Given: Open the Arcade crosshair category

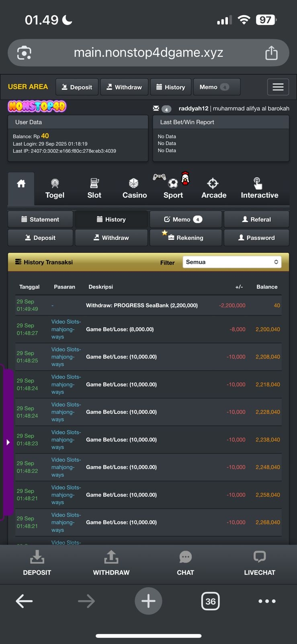Looking at the screenshot, I should (213, 189).
